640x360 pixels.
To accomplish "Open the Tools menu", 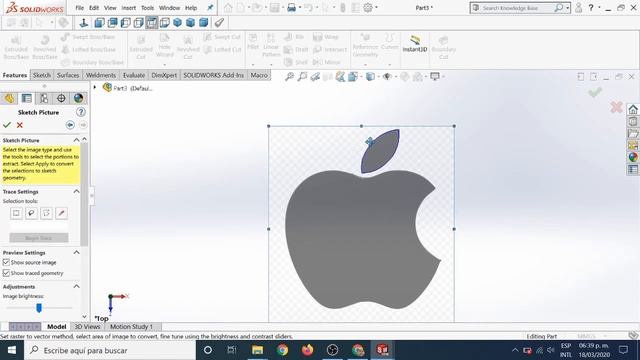I will 147,8.
